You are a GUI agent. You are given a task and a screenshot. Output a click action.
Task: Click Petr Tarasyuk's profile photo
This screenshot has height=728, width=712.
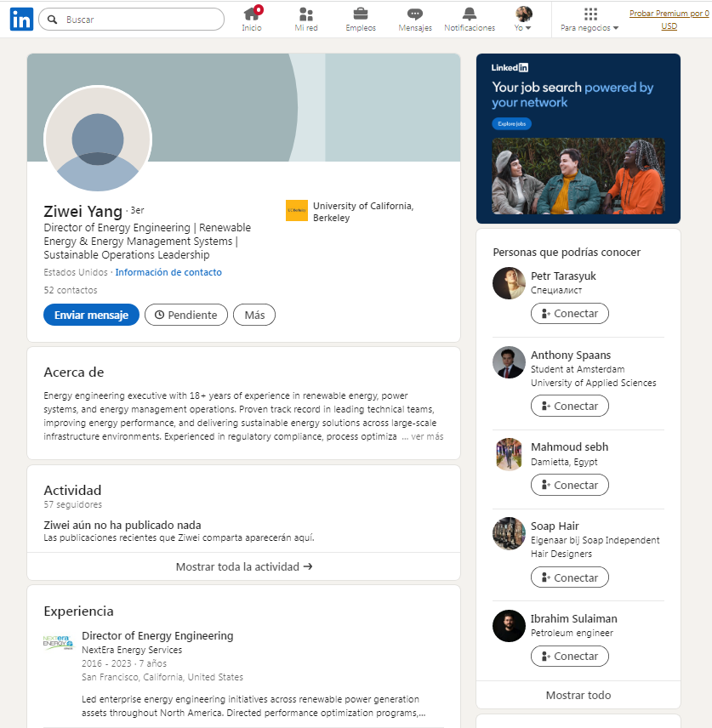509,283
